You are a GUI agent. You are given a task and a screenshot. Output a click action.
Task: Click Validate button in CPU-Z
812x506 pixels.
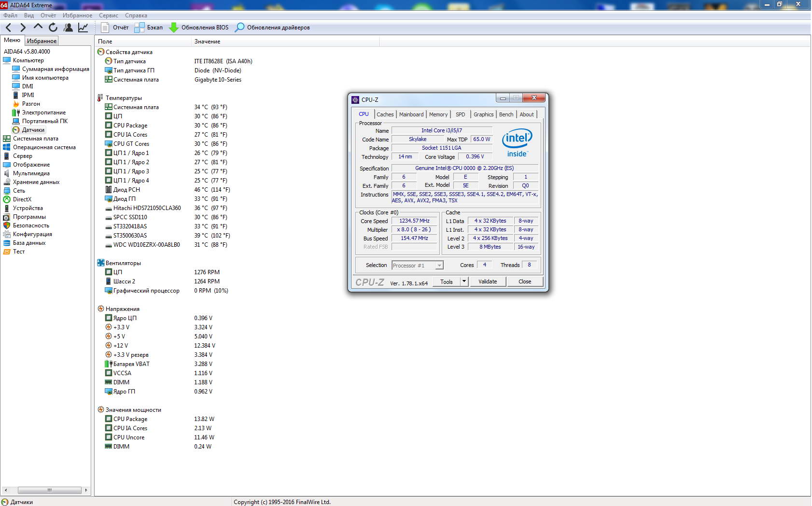coord(488,281)
